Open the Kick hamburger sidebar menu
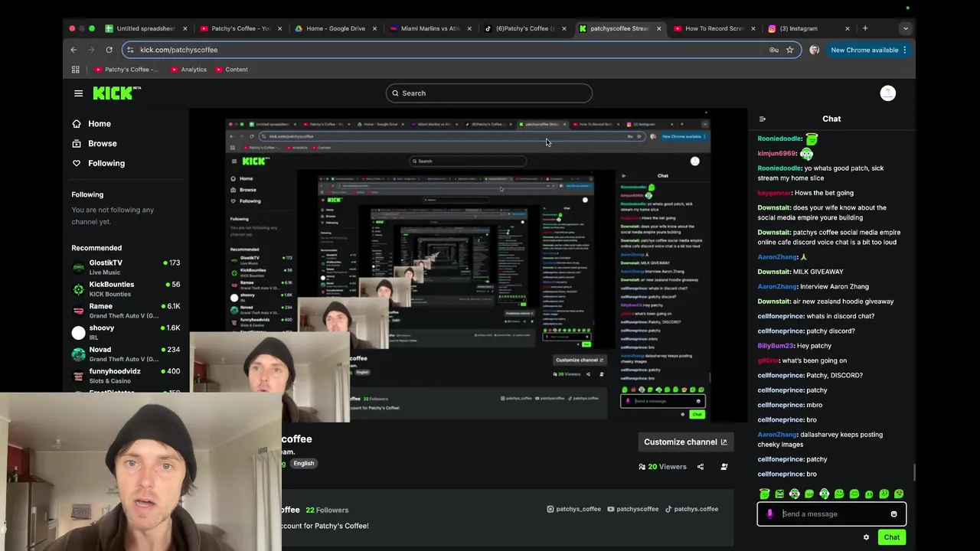This screenshot has height=551, width=980. 78,93
